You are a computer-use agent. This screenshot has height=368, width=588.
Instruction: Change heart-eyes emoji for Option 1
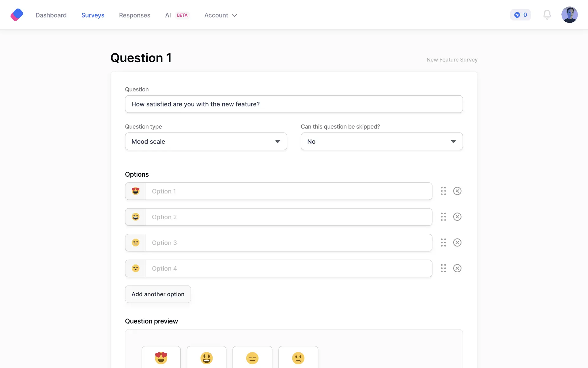[135, 191]
